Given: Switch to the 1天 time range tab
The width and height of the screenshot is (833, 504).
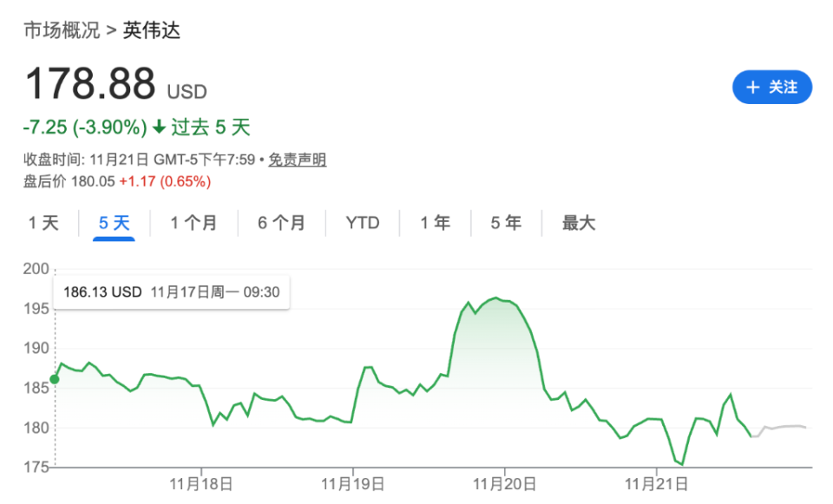Looking at the screenshot, I should click(x=43, y=223).
